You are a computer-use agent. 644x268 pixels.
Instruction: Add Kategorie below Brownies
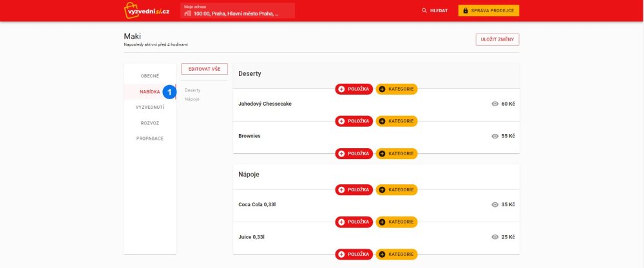(x=396, y=154)
